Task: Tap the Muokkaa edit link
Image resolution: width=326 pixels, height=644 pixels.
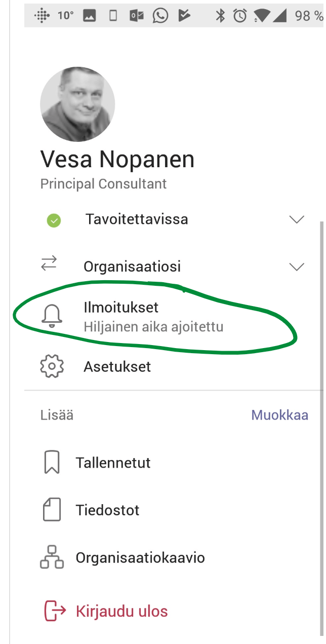Action: [279, 415]
